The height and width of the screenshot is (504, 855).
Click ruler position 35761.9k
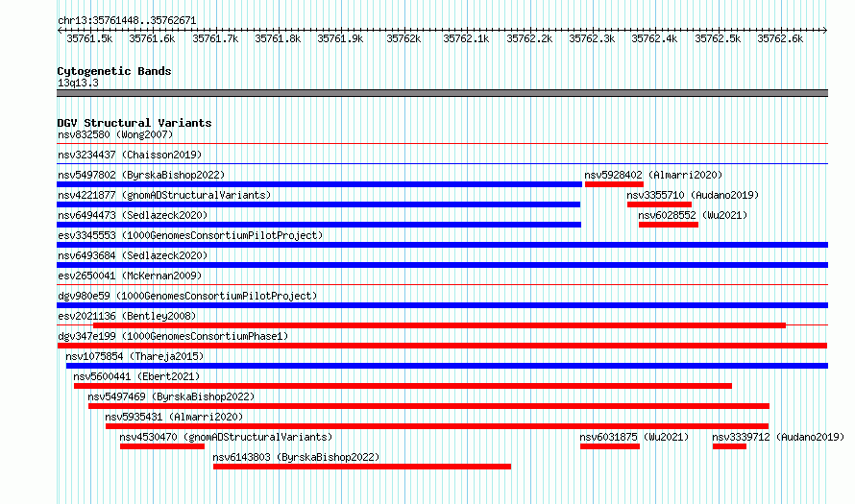(340, 38)
